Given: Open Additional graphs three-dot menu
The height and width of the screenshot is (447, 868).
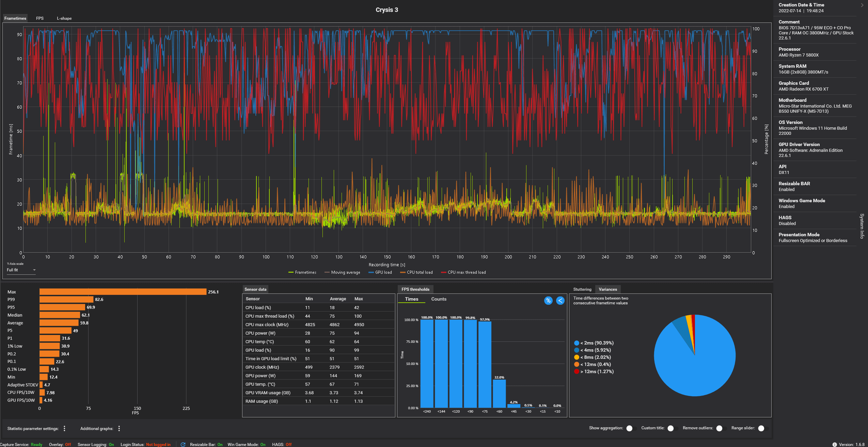Looking at the screenshot, I should (x=119, y=428).
